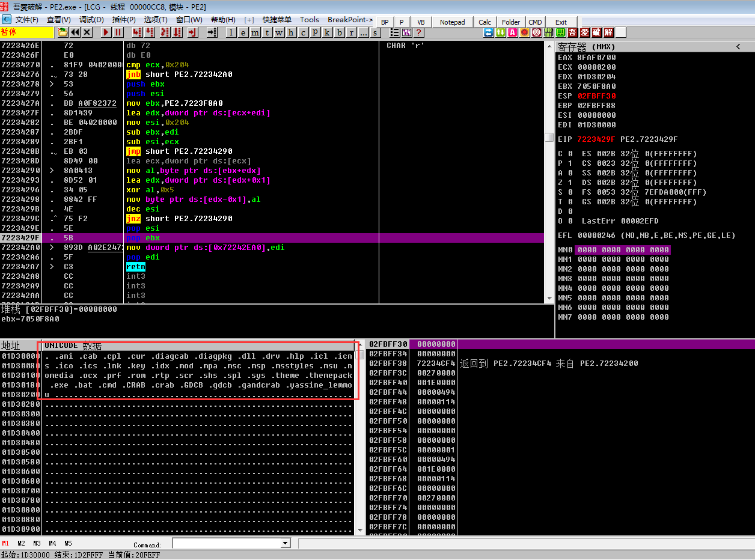Viewport: 755px width, 560px height.
Task: Click the red target circle icon
Action: click(x=537, y=32)
